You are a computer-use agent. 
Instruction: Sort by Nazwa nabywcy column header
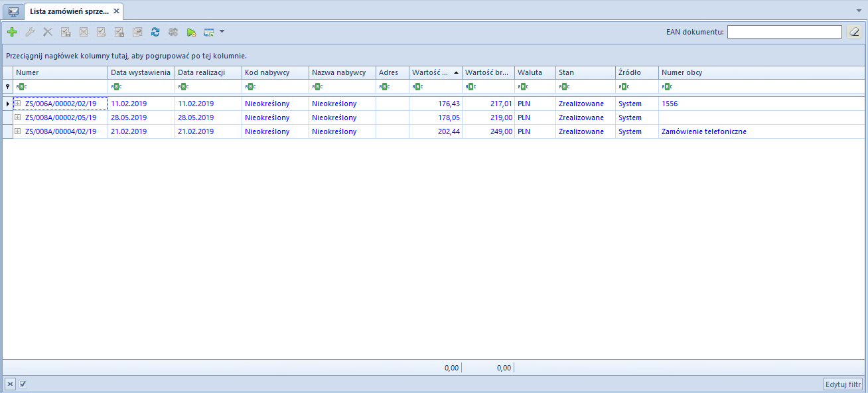point(342,72)
